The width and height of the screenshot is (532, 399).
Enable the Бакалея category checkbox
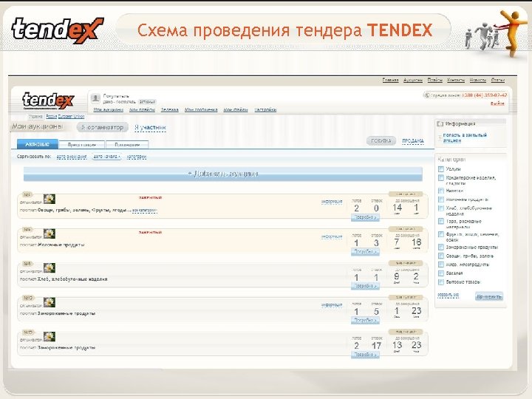pyautogui.click(x=441, y=273)
